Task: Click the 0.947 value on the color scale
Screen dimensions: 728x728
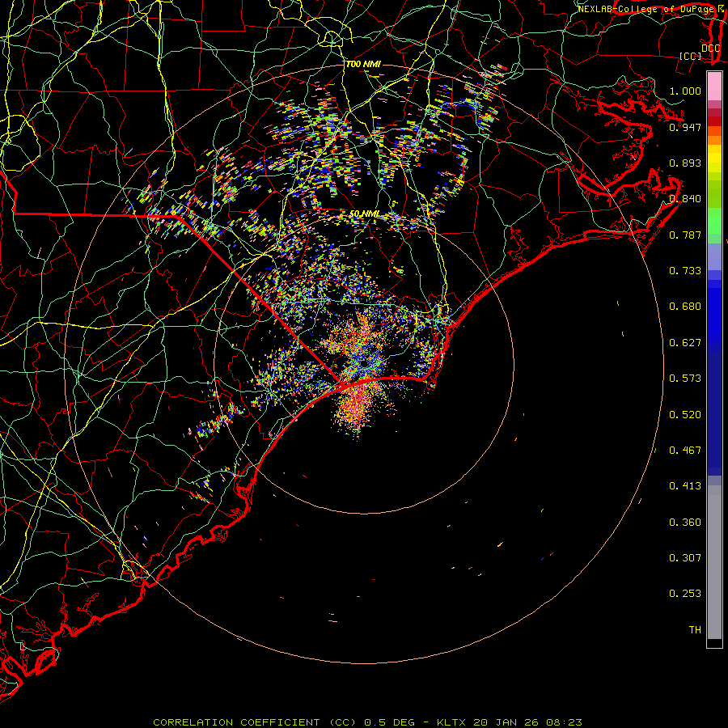Action: click(x=685, y=127)
